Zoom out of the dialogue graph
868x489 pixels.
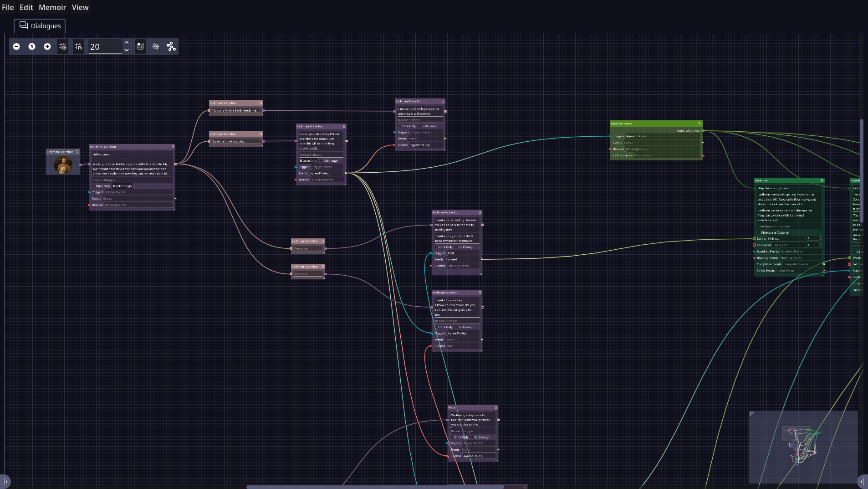pyautogui.click(x=16, y=46)
